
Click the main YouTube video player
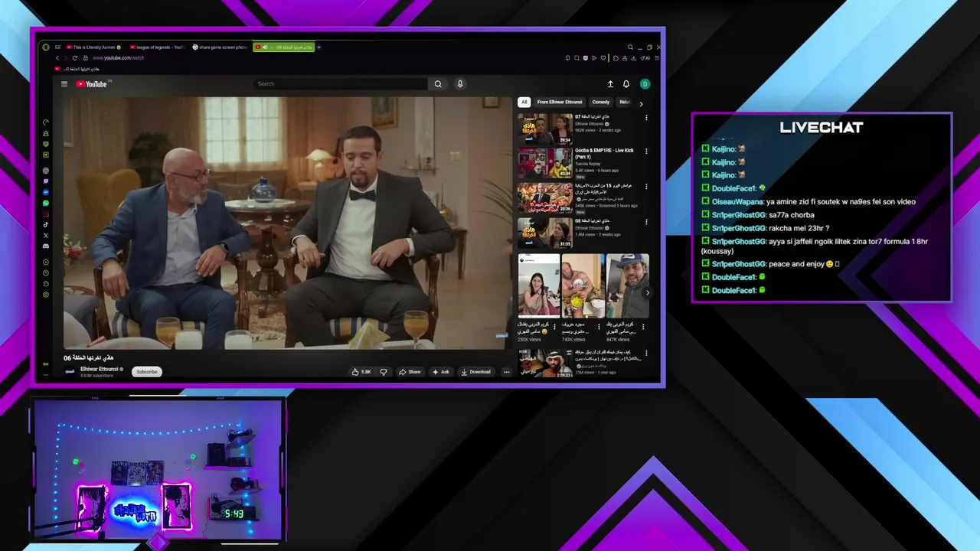287,223
